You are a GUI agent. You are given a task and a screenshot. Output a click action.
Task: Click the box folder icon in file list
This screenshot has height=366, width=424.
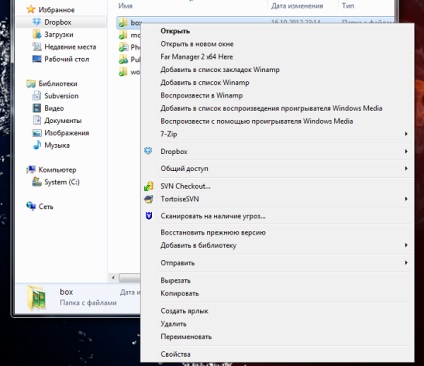[123, 22]
